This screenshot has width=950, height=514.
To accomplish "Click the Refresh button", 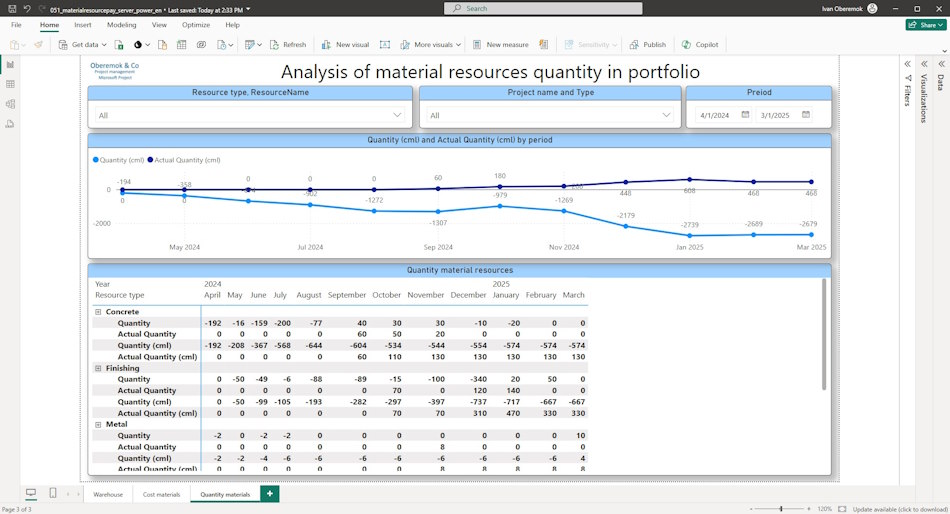I will click(288, 45).
